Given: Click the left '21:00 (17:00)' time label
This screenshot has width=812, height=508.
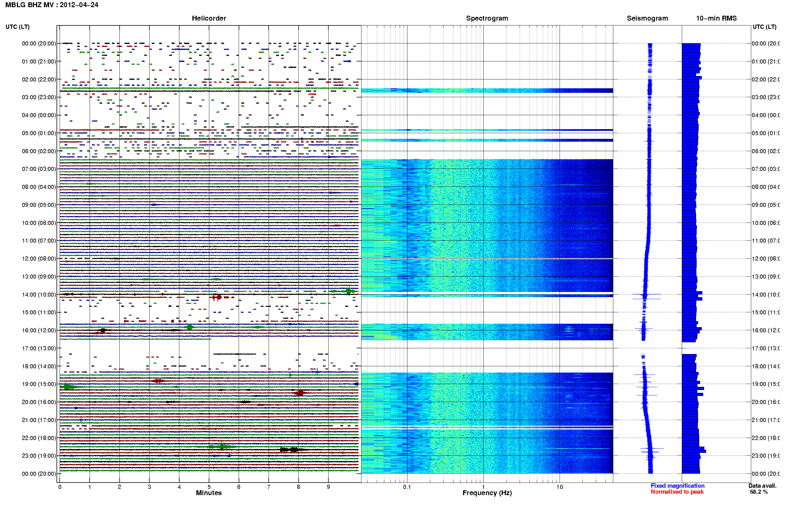Looking at the screenshot, I should (39, 420).
